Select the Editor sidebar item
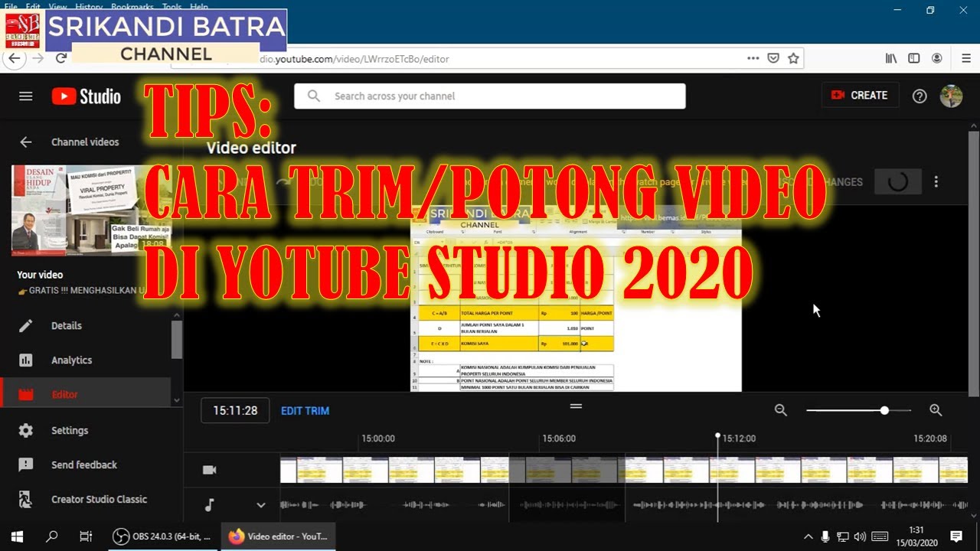Viewport: 980px width, 551px height. coord(85,394)
